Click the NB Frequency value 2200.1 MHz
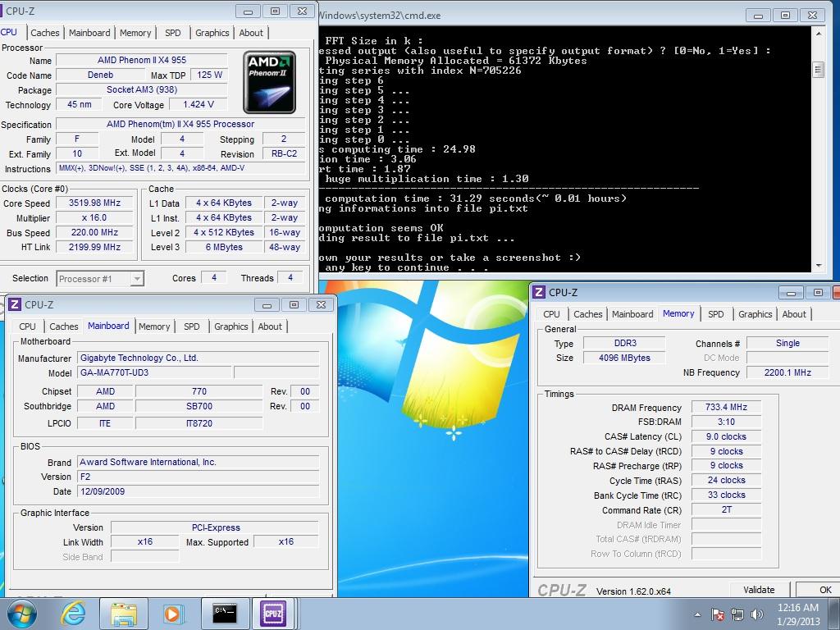This screenshot has height=630, width=840. pos(787,372)
